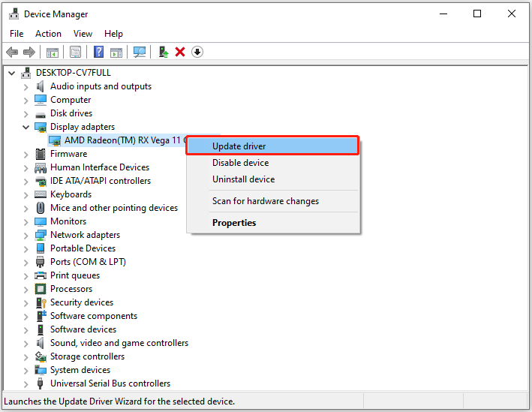Select the Security devices label
The height and width of the screenshot is (412, 532).
pyautogui.click(x=82, y=302)
